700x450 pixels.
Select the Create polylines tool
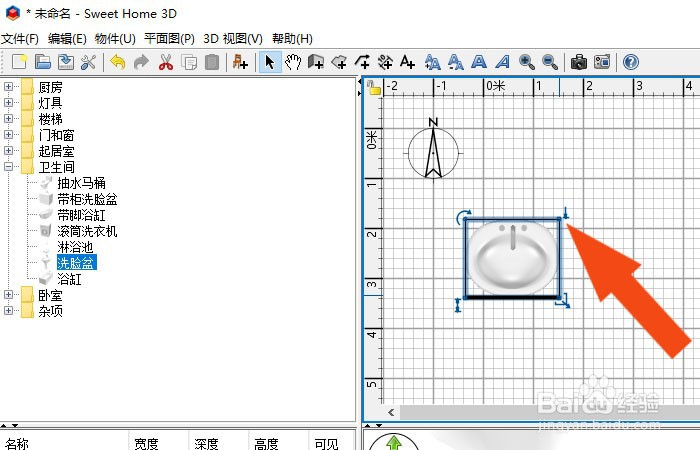[362, 62]
